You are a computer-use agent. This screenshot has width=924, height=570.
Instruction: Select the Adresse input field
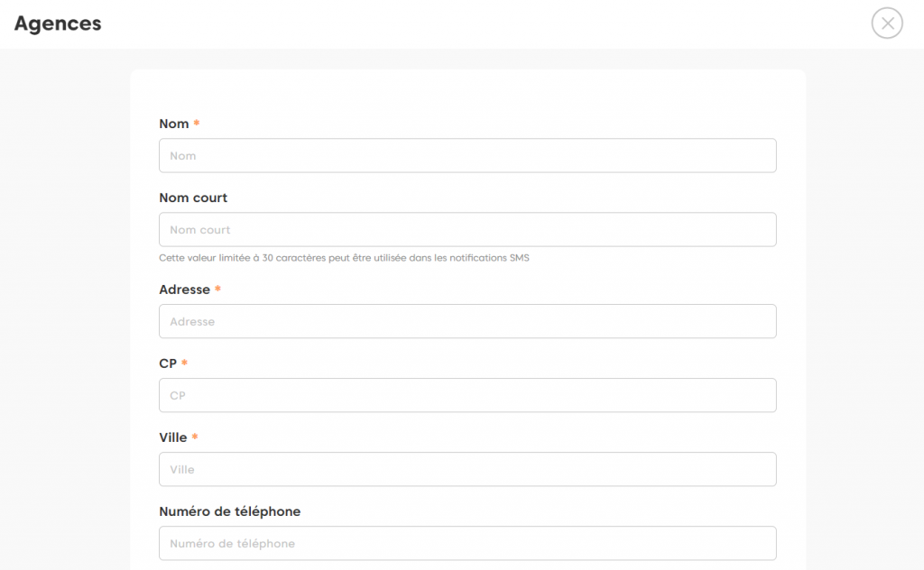pos(467,322)
